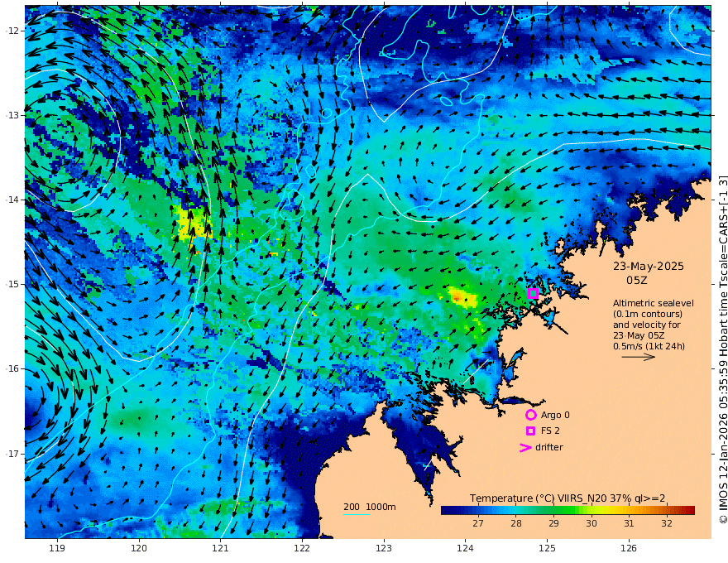The image size is (728, 563).
Task: Click the latitude -17 axis label
Action: [13, 454]
